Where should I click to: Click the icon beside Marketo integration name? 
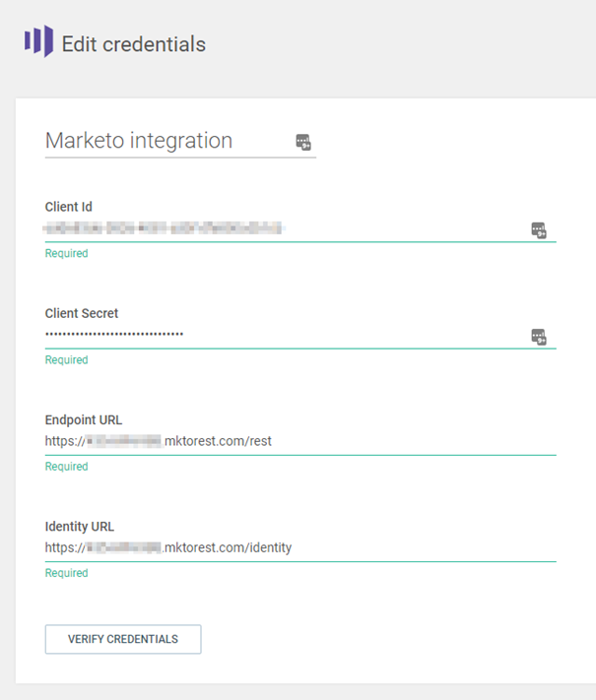click(x=303, y=143)
